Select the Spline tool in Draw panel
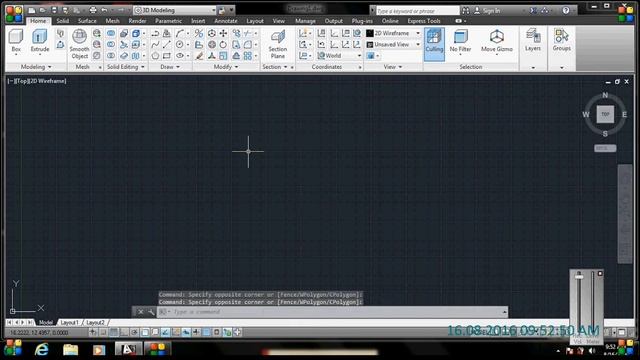This screenshot has width=640, height=360. click(155, 44)
